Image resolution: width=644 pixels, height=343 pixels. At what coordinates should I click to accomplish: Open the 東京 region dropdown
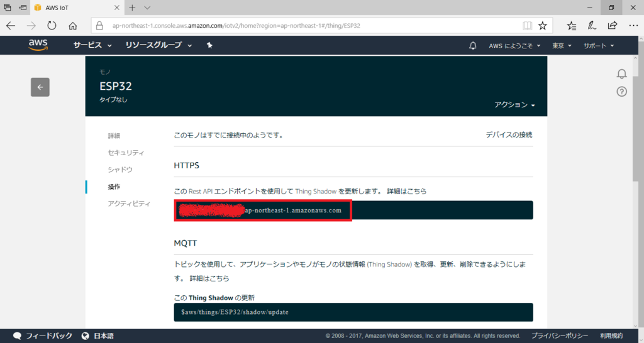[x=562, y=45]
